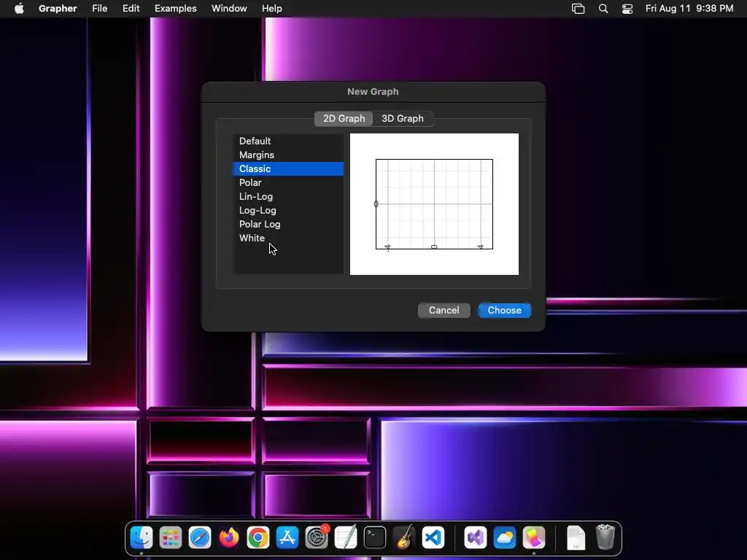
Task: Open the Apple menu
Action: coord(19,9)
